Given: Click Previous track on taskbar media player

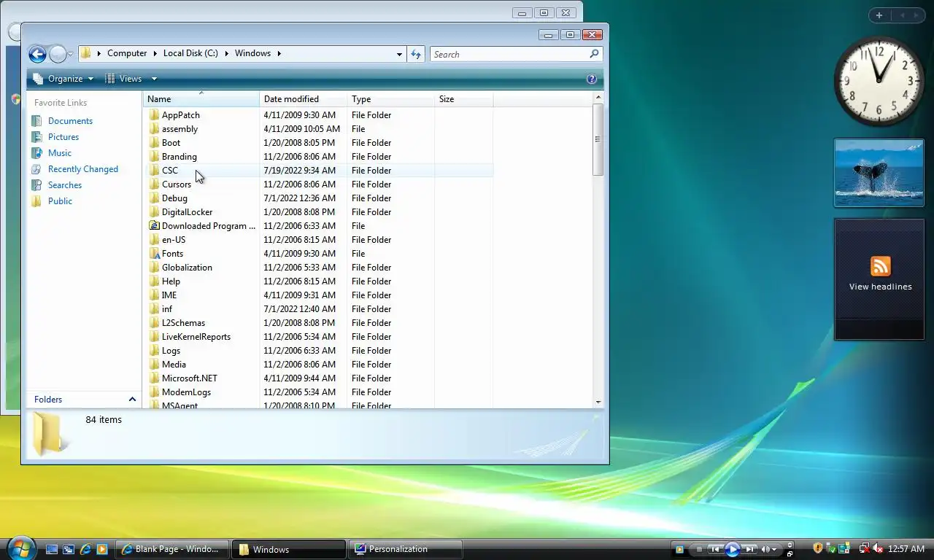Looking at the screenshot, I should point(716,549).
